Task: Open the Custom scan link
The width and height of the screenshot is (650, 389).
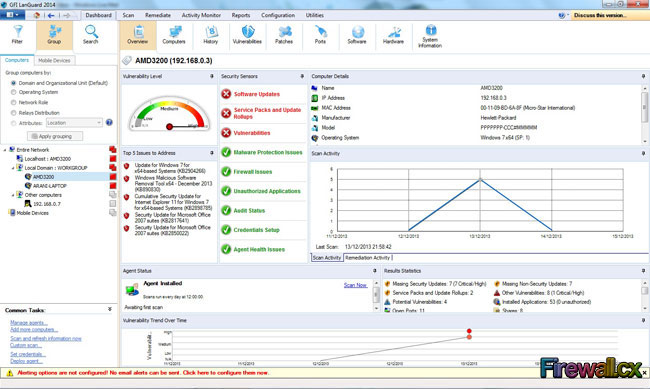Action: pyautogui.click(x=26, y=345)
